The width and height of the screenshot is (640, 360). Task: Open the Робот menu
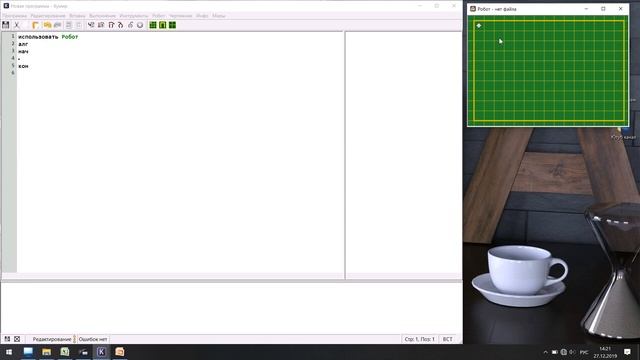click(x=158, y=16)
